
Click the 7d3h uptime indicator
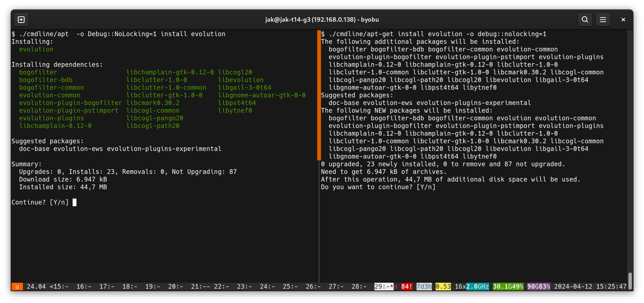(424, 286)
